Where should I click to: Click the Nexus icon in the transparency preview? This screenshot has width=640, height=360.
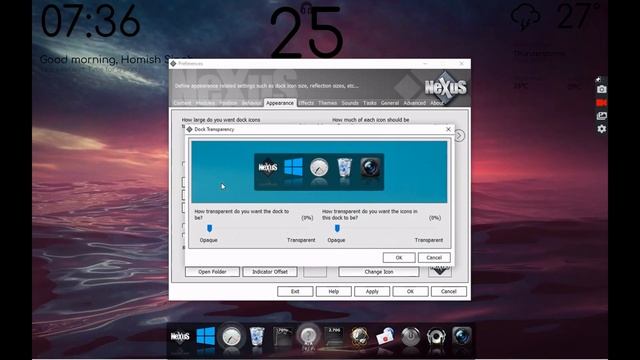(268, 167)
